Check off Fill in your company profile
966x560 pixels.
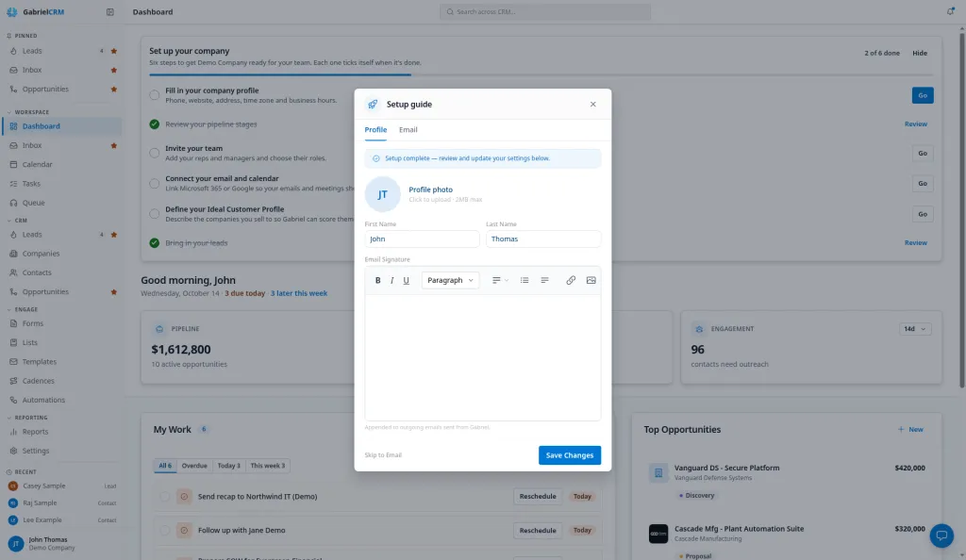pyautogui.click(x=154, y=95)
